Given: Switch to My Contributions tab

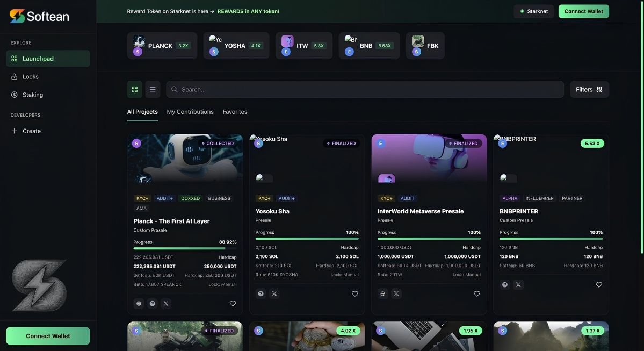Looking at the screenshot, I should coord(190,112).
